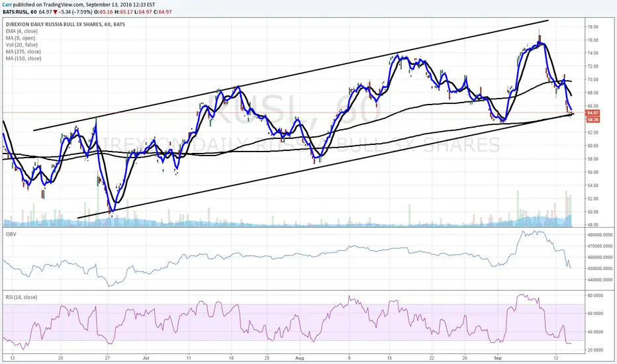Click the red 64.97 current price tag
This screenshot has width=617, height=364.
tap(593, 113)
